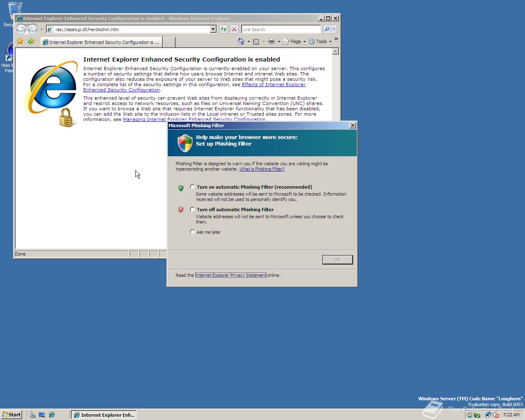This screenshot has height=420, width=525.
Task: Click the Windows Update tray icon
Action: click(x=470, y=415)
